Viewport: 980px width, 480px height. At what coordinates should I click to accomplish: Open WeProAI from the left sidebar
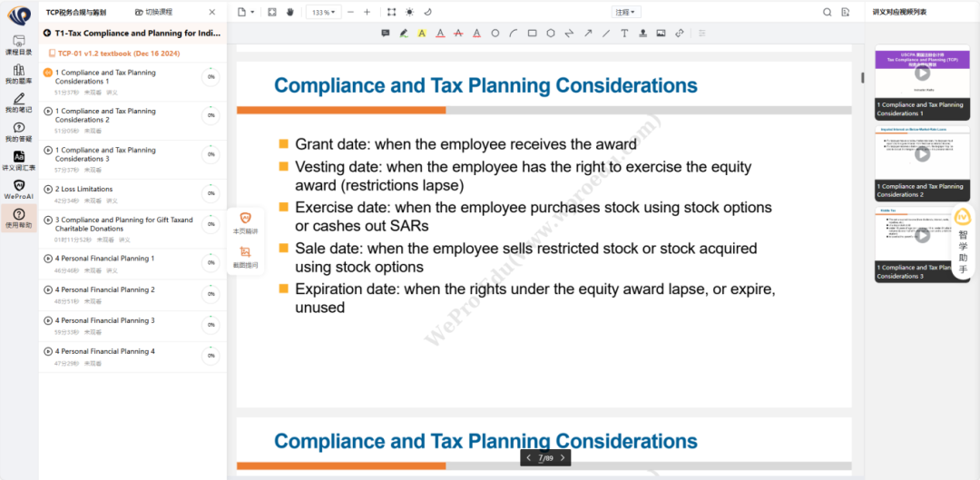(x=19, y=189)
